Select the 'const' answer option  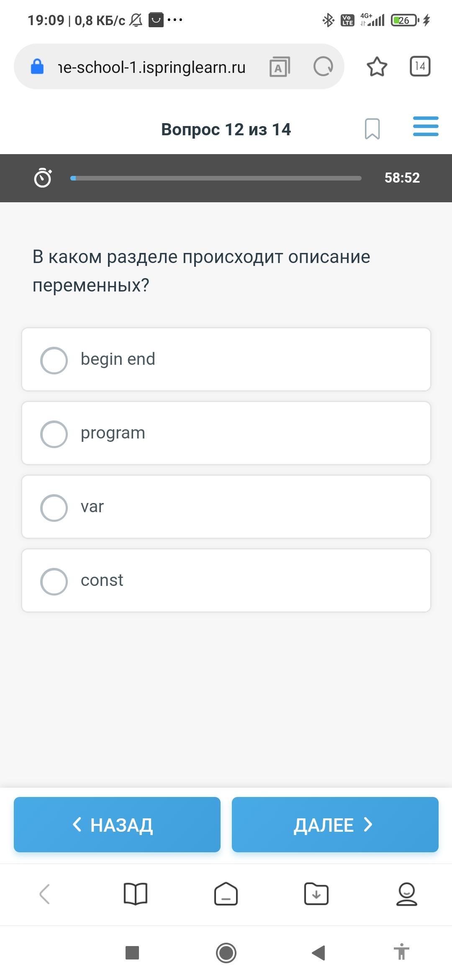pos(54,581)
